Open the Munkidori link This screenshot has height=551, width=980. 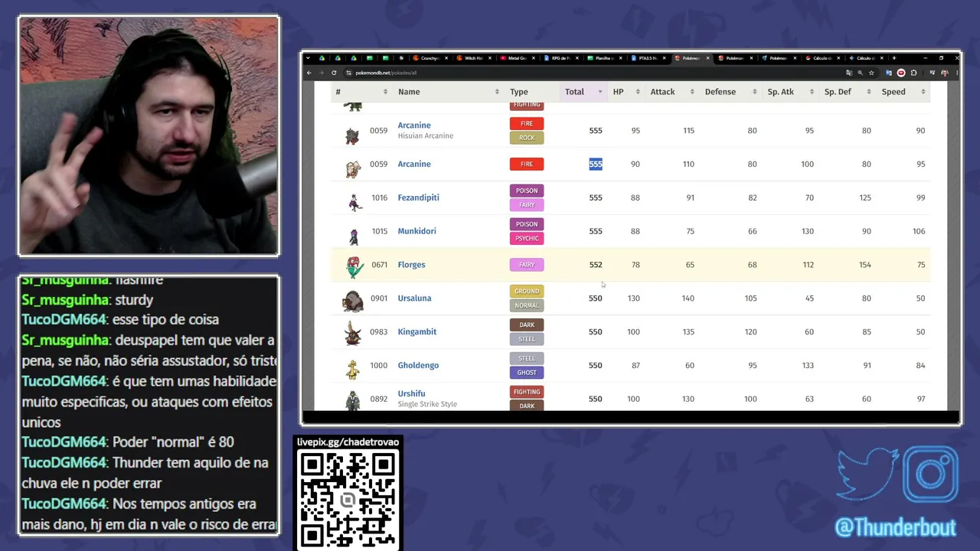click(x=416, y=231)
